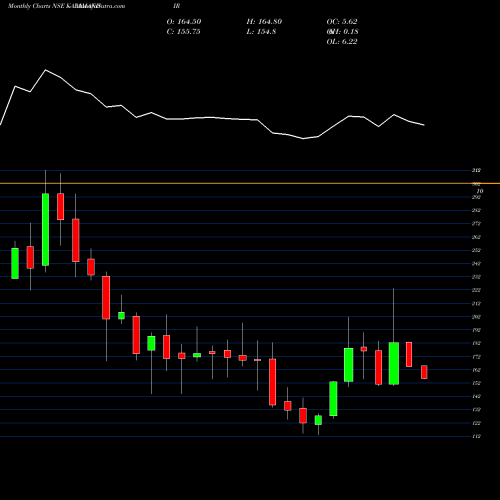Click the '242' price axis label
The width and height of the screenshot is (500, 500).
coord(476,264)
